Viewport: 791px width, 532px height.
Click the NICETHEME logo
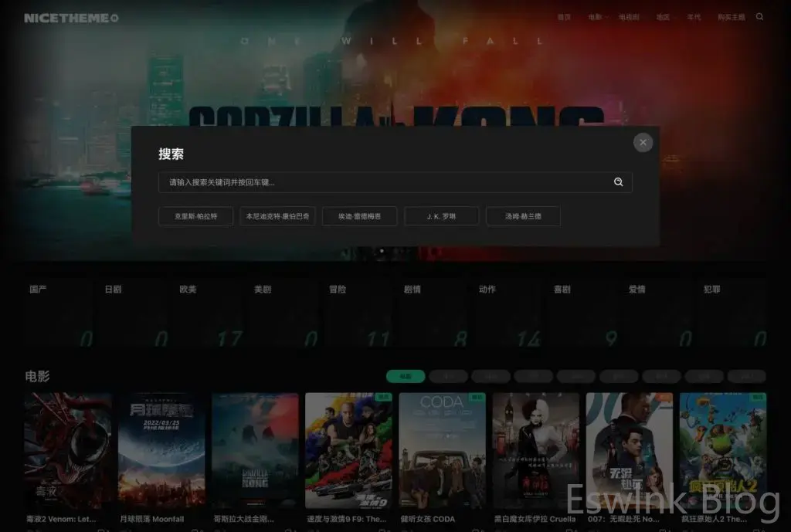point(71,18)
